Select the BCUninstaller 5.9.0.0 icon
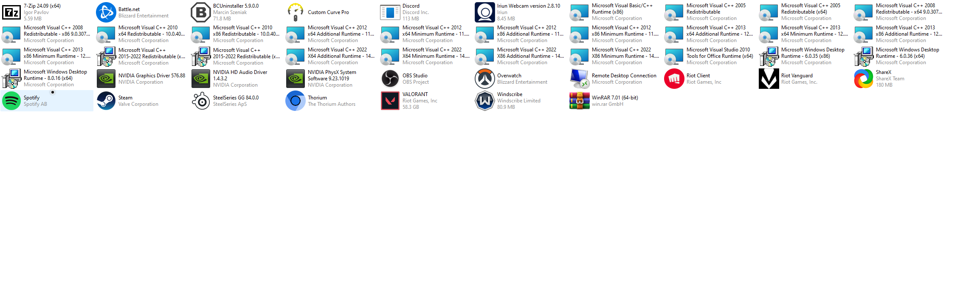This screenshot has width=980, height=286. tap(201, 12)
